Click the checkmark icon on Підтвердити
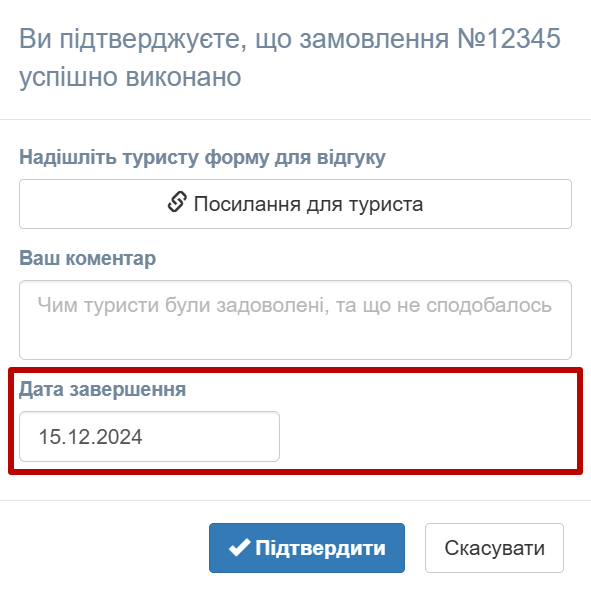 coord(240,548)
